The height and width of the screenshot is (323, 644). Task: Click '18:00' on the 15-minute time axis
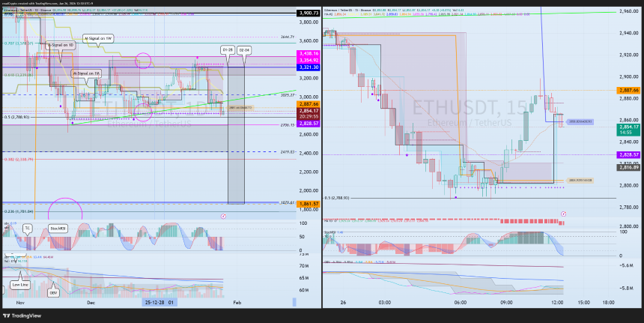tap(608, 303)
